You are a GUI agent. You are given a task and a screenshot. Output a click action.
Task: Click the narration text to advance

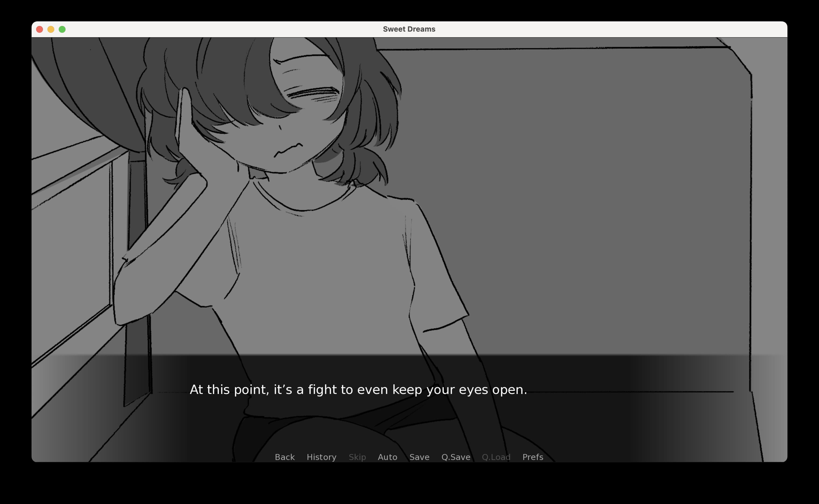point(359,389)
